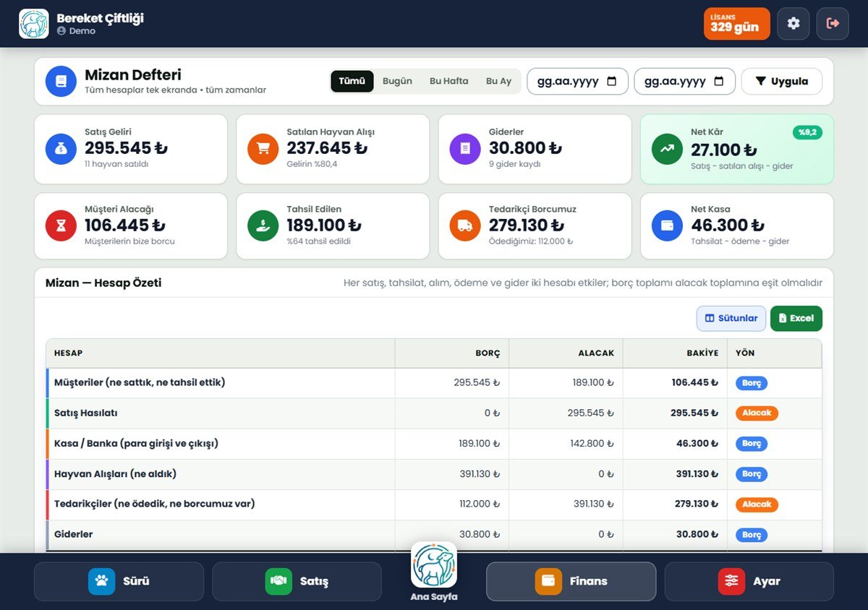Image resolution: width=868 pixels, height=610 pixels.
Task: Click the %9,2 badge on Net Kâr
Action: (x=807, y=132)
